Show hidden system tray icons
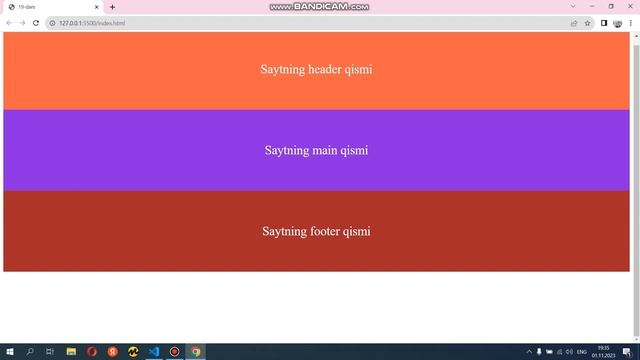Screen dimensions: 640x360 point(529,351)
